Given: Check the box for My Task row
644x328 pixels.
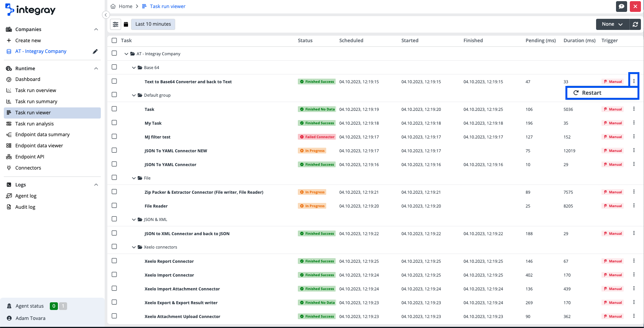Looking at the screenshot, I should (114, 123).
